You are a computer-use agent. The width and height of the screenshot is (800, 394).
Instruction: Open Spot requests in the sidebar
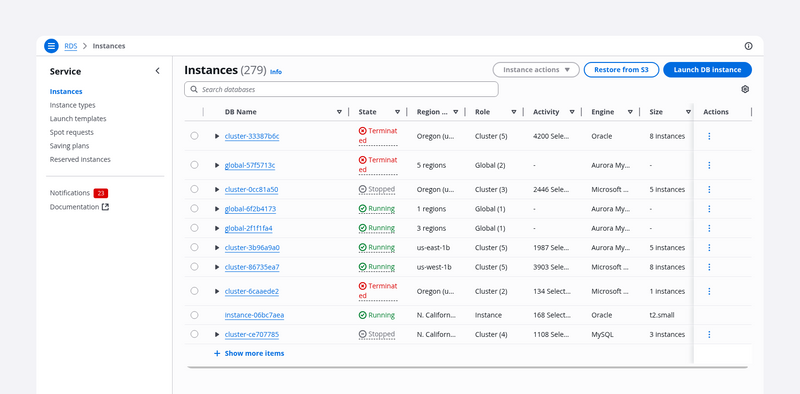pos(71,132)
